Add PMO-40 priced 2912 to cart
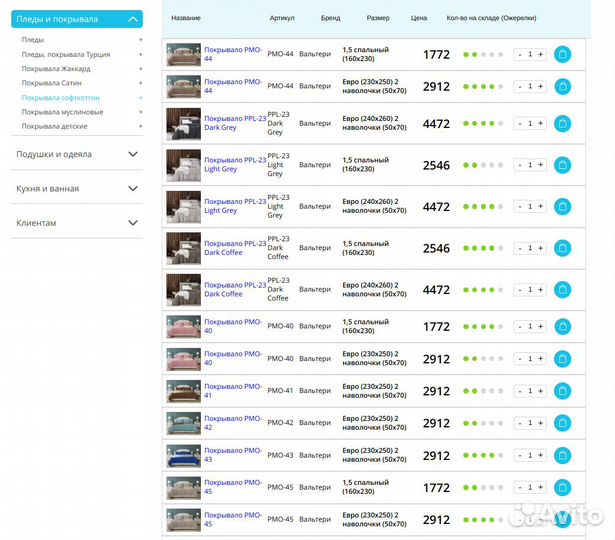The height and width of the screenshot is (540, 615). pyautogui.click(x=562, y=358)
